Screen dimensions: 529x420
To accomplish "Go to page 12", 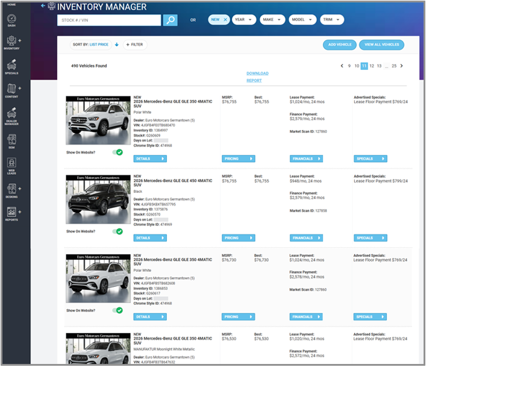I will pyautogui.click(x=372, y=66).
